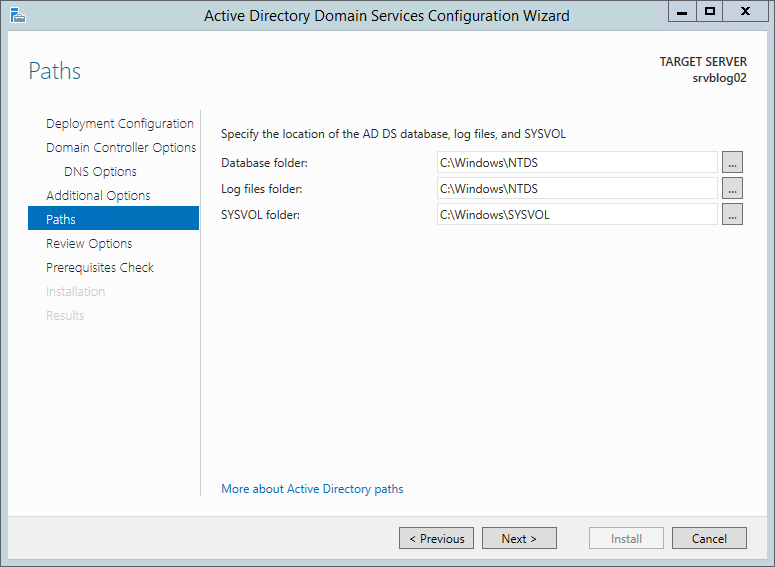Viewport: 775px width, 567px height.
Task: Click the Database folder label
Action: [264, 163]
